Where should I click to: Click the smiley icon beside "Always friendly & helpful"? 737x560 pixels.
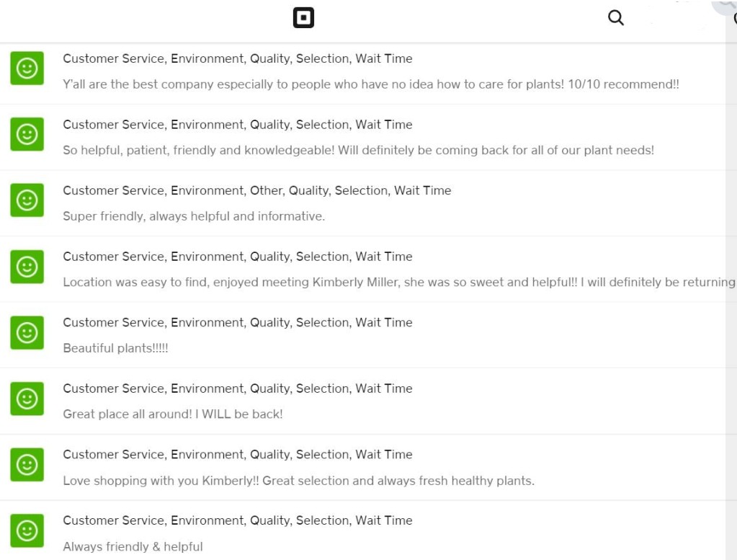coord(27,530)
